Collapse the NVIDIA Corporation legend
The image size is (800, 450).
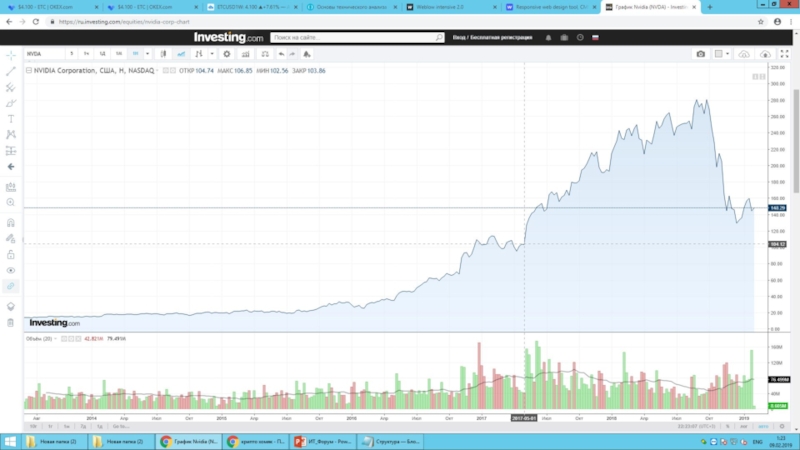tap(28, 70)
